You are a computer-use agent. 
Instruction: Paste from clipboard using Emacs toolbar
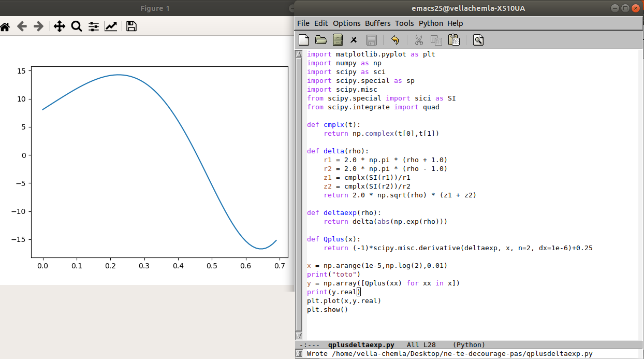pos(454,40)
